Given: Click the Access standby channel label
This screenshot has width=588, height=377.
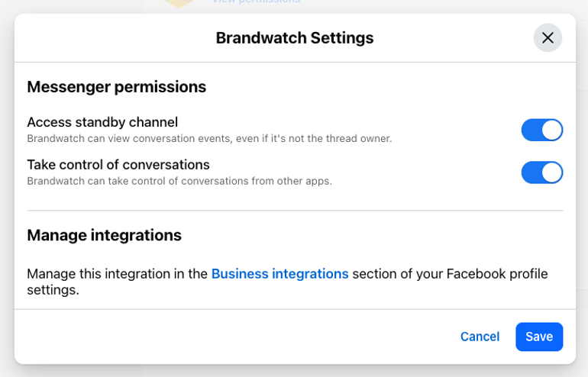Looking at the screenshot, I should (102, 122).
